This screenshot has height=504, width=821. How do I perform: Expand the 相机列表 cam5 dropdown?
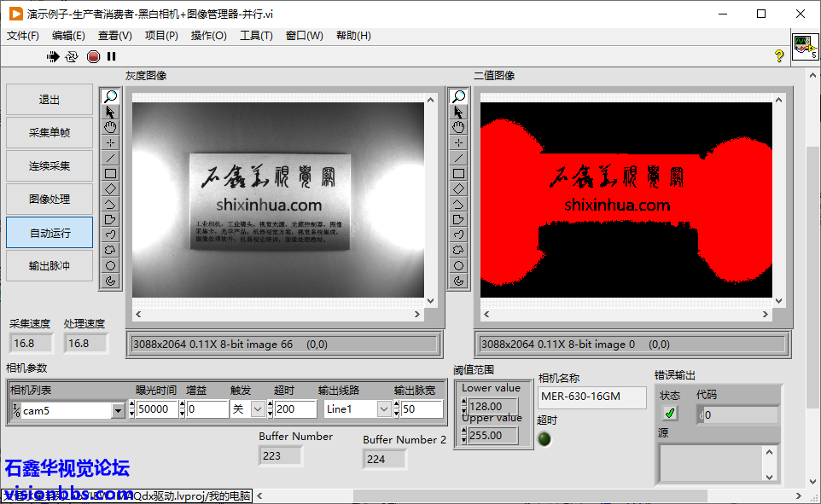tap(118, 410)
